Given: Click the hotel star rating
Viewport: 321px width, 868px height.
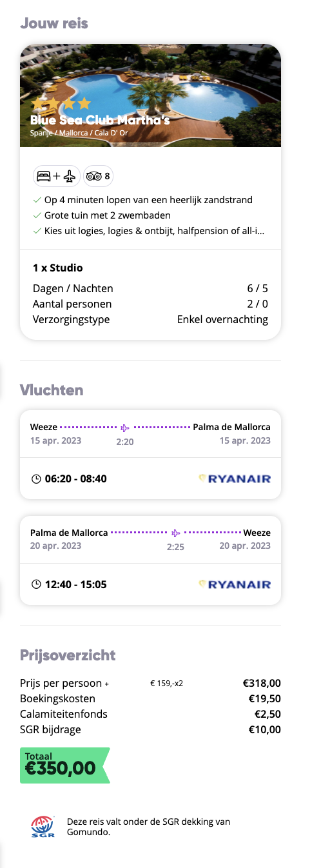Looking at the screenshot, I should click(61, 104).
